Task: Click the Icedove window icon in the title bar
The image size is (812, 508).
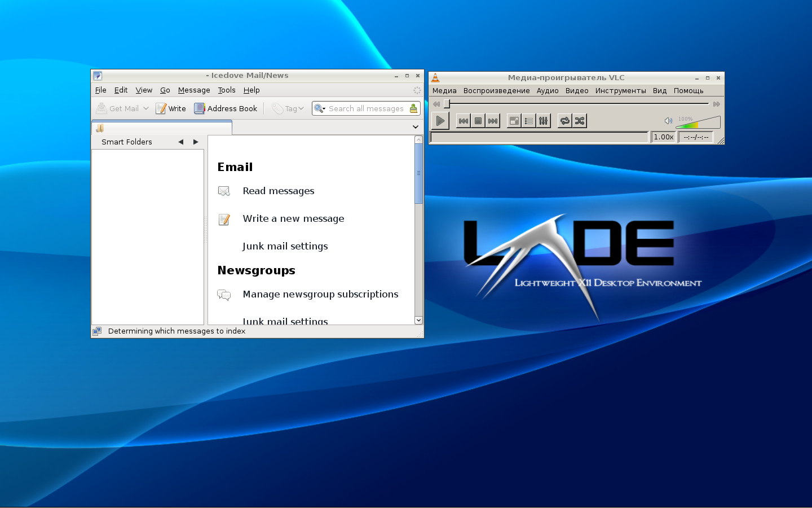Action: point(98,76)
